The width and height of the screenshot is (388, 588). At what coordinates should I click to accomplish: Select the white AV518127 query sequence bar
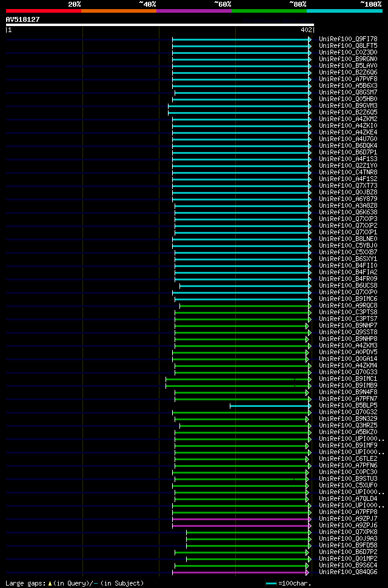pyautogui.click(x=160, y=25)
